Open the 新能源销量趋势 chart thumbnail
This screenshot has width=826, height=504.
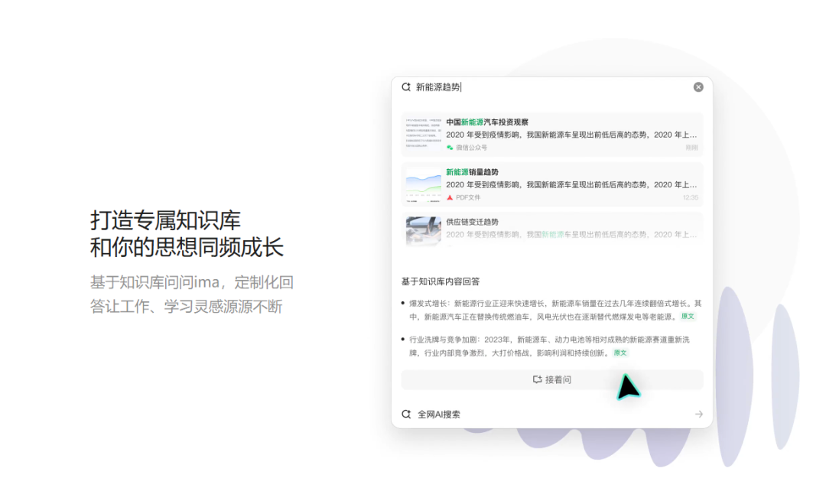(x=423, y=185)
